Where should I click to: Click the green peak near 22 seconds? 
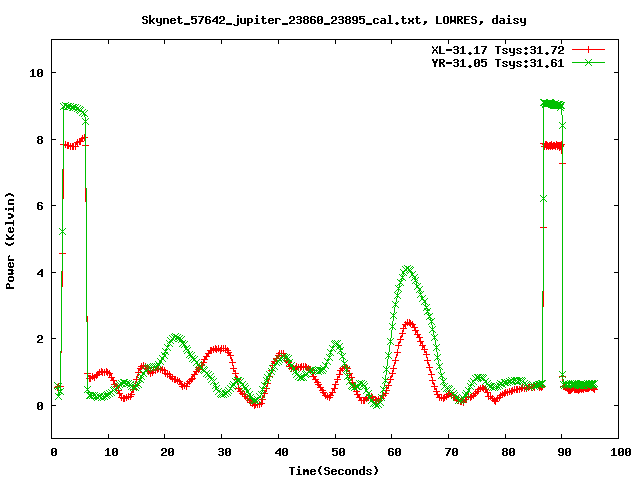[176, 338]
